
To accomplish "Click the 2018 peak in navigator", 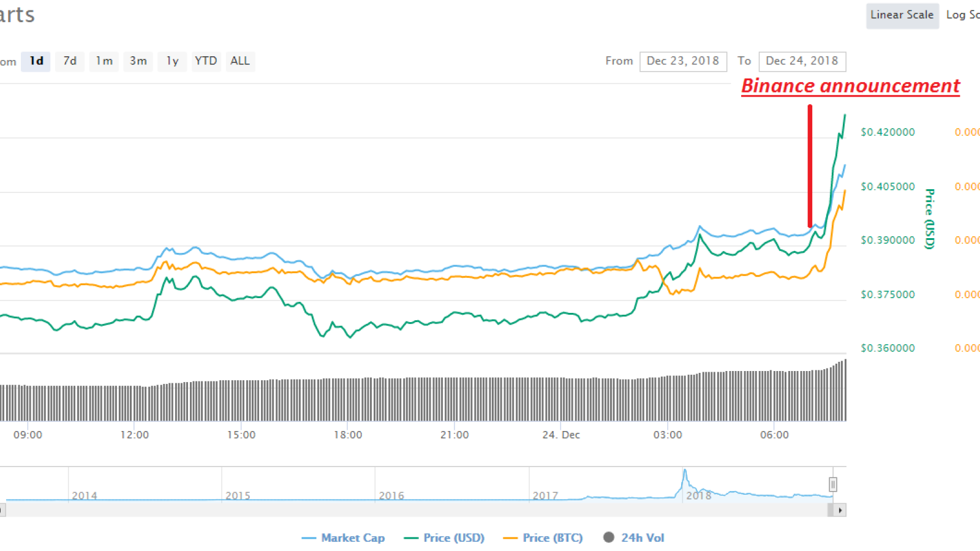I will 685,471.
